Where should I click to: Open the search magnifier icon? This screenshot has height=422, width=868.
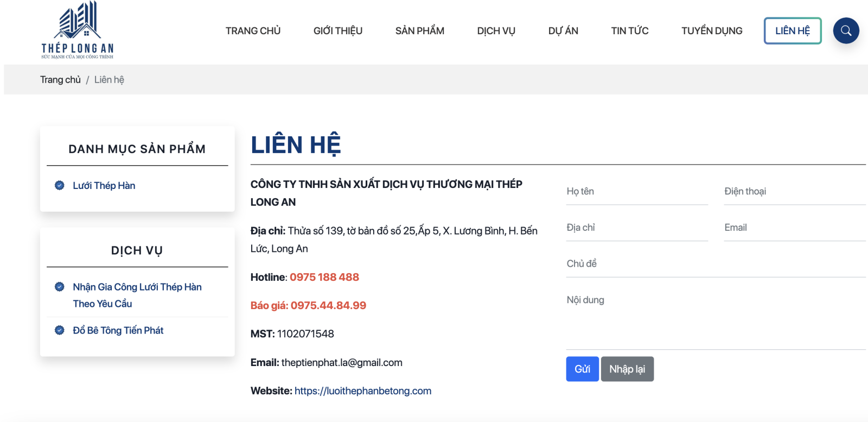point(846,31)
